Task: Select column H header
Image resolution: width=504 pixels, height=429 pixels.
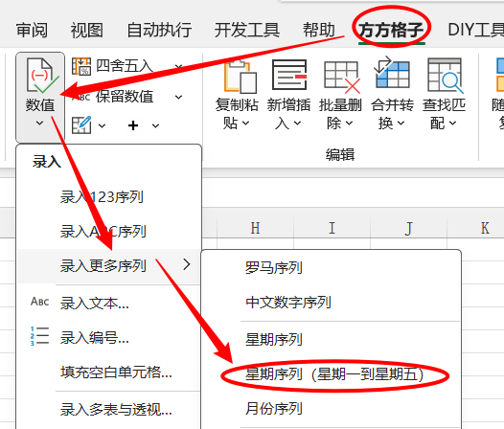Action: [x=255, y=228]
